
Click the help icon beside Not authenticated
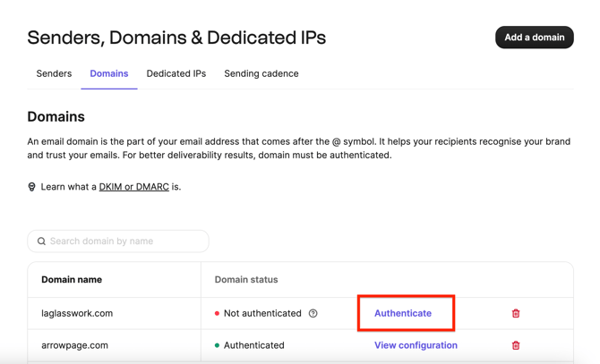click(x=313, y=314)
